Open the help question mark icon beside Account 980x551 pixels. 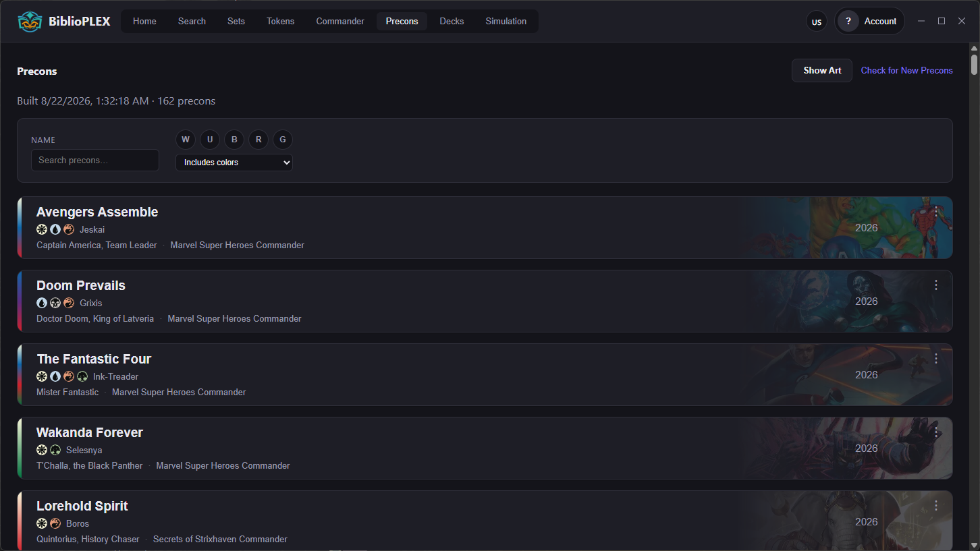click(848, 22)
